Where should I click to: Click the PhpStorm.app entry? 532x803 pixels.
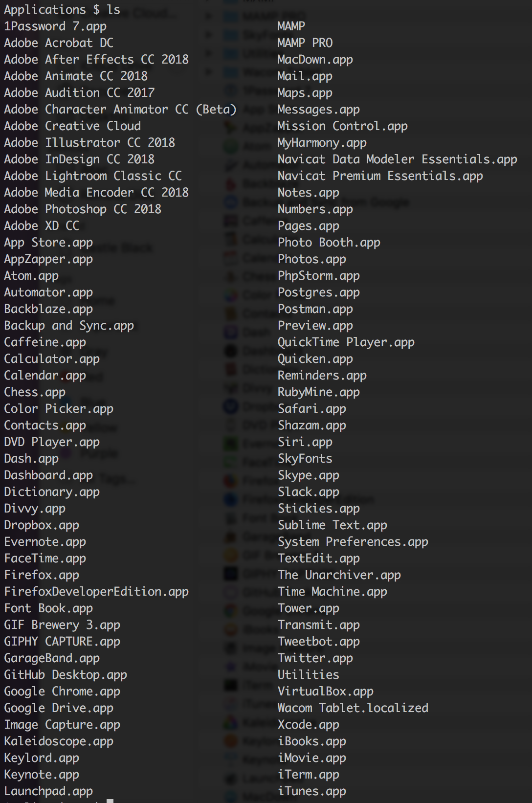click(x=319, y=276)
